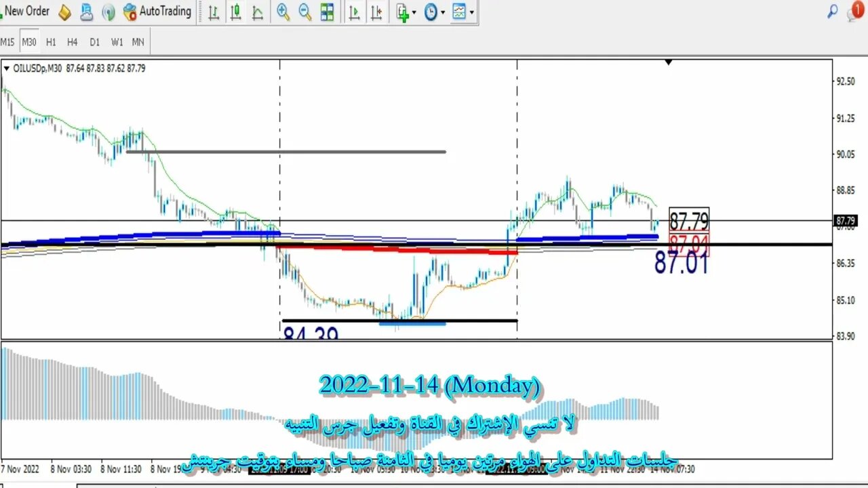Click the 87.79 current price label on axis
This screenshot has width=868, height=488.
[x=846, y=221]
